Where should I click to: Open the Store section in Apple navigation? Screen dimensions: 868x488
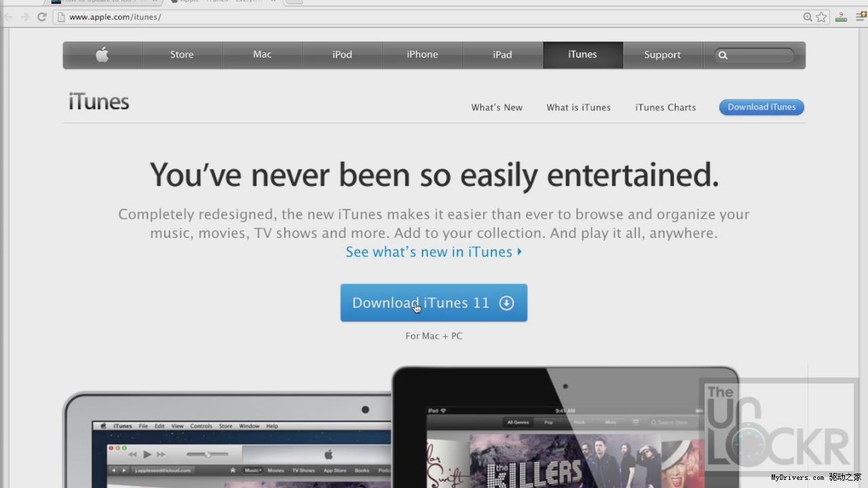(182, 55)
